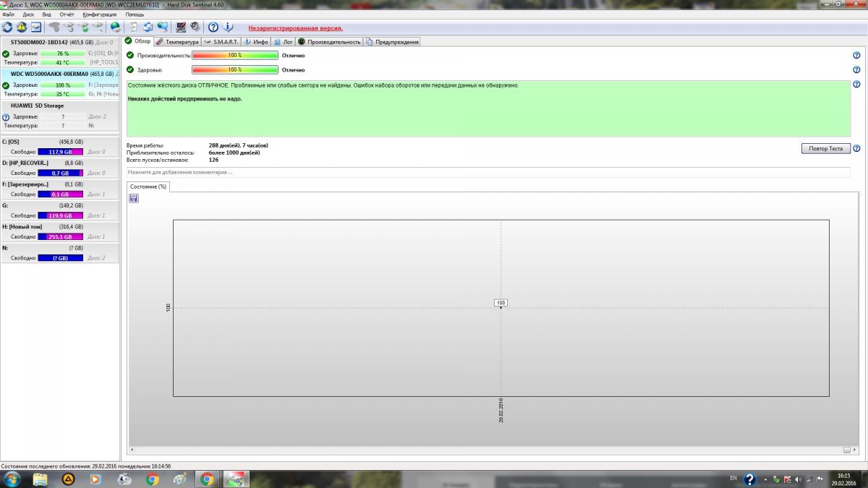Click the green check icon beside Производительность
Viewport: 868px width, 488px height.
[x=130, y=55]
